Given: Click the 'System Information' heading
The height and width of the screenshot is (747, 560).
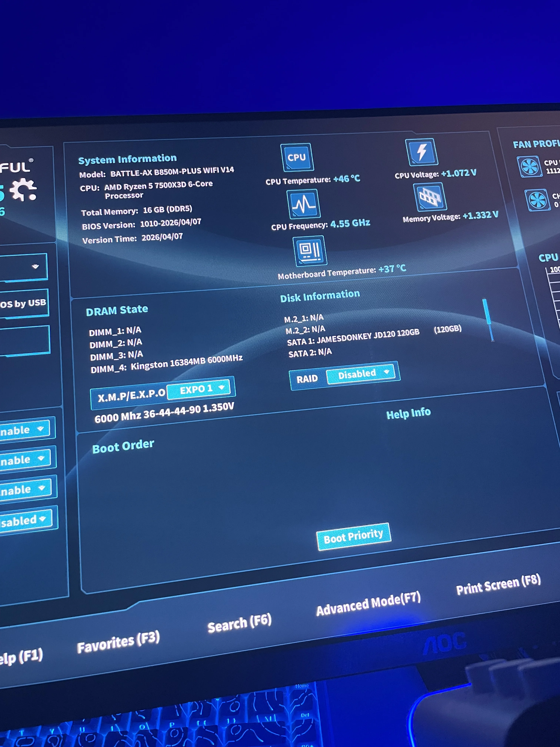Looking at the screenshot, I should [128, 159].
